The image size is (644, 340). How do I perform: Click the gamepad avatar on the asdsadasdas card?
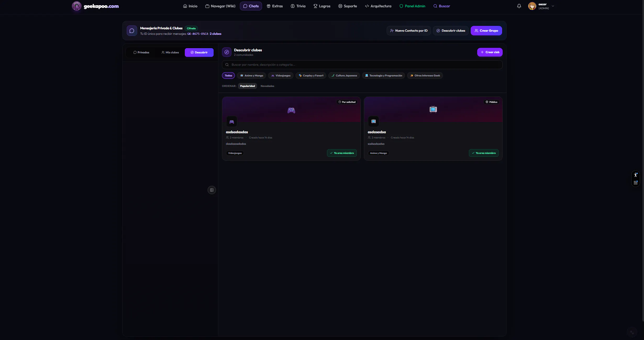tap(232, 122)
